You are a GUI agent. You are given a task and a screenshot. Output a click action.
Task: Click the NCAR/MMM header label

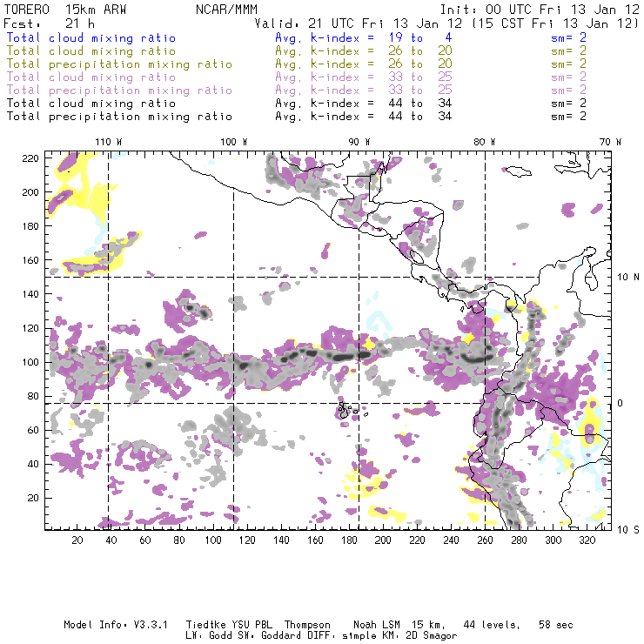click(x=226, y=10)
